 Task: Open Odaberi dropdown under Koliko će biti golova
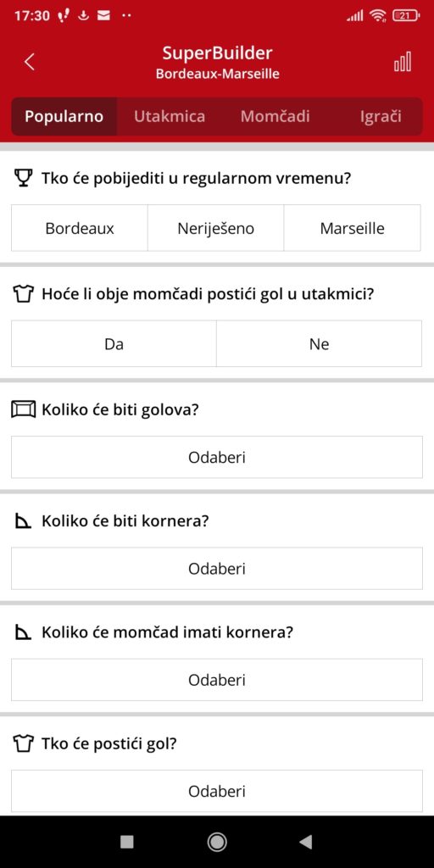tap(216, 457)
